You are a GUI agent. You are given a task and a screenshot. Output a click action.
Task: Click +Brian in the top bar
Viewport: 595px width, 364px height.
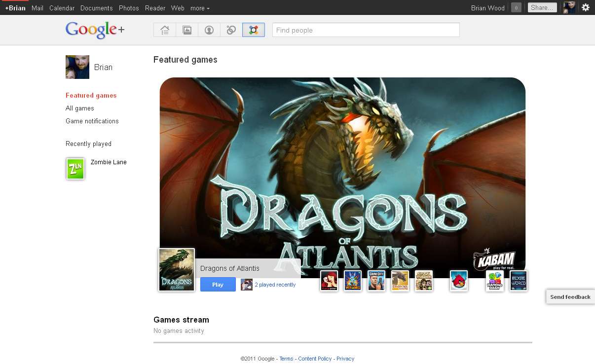[x=15, y=8]
